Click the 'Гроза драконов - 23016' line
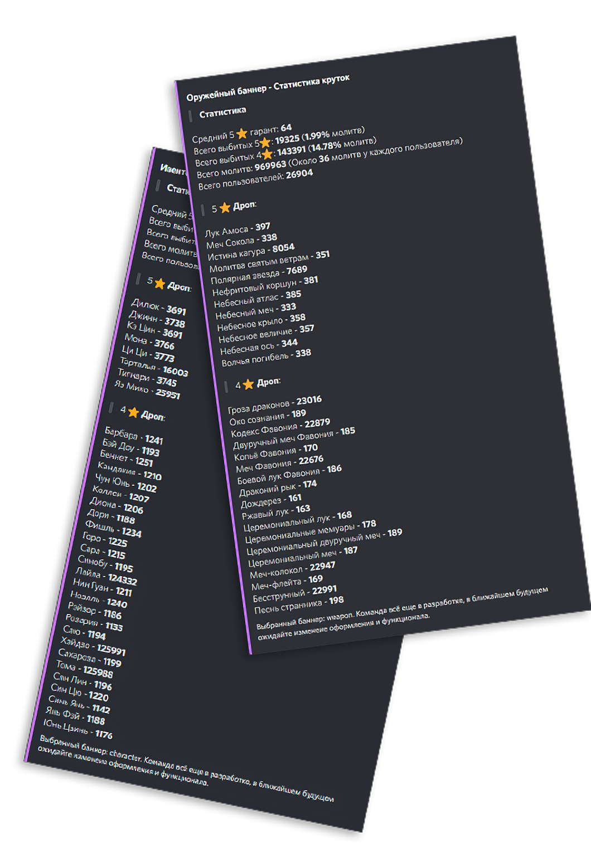Screen dimensions: 591x868 tap(275, 404)
